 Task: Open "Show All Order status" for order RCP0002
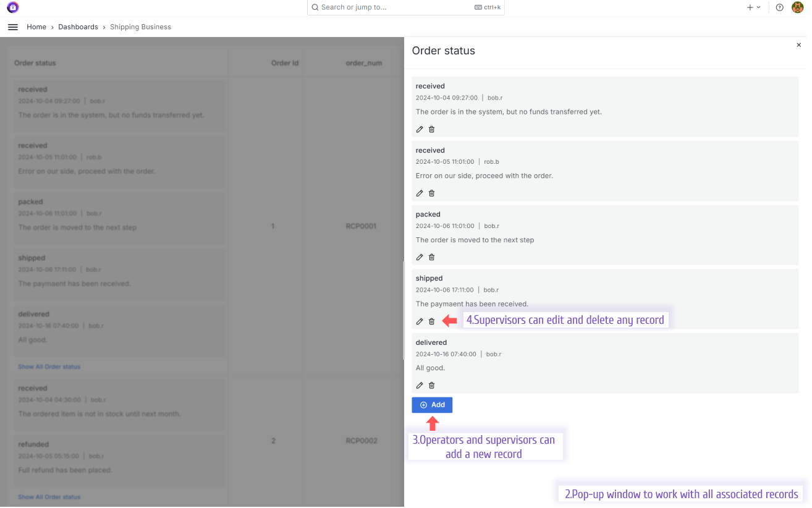pyautogui.click(x=49, y=497)
